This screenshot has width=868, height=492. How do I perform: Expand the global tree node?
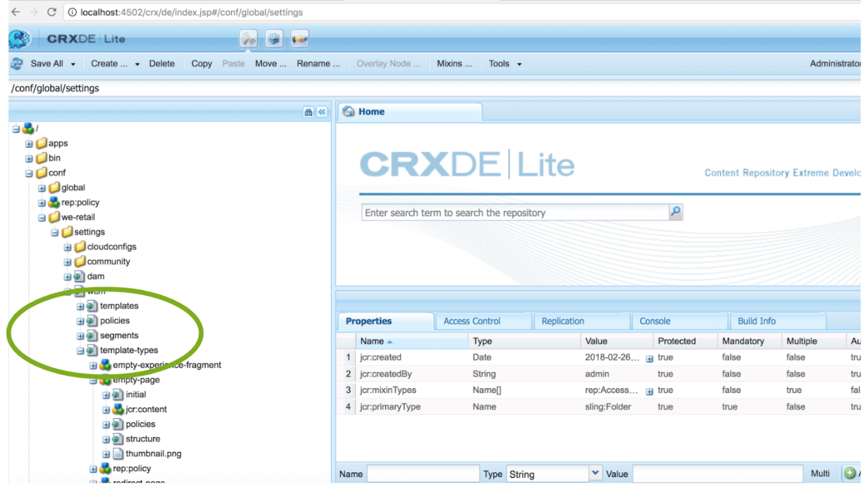click(x=42, y=188)
